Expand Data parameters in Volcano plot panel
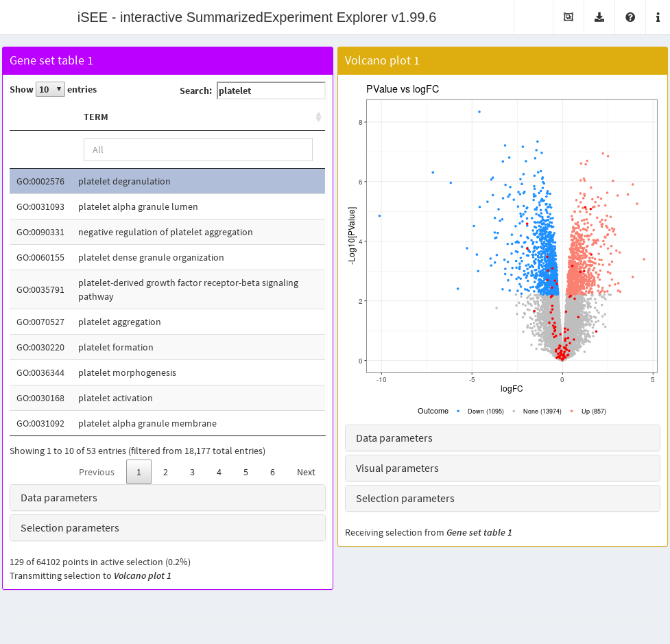670x644 pixels. coord(502,438)
